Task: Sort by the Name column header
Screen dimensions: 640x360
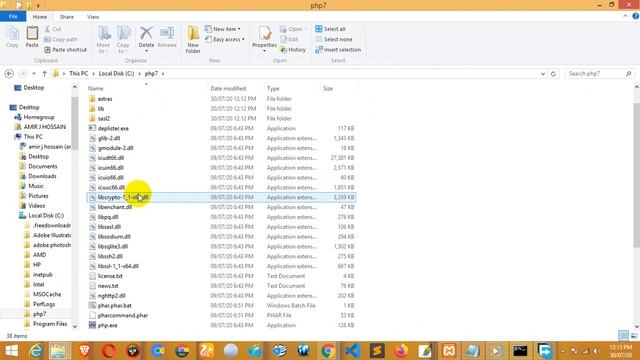Action: pos(146,88)
